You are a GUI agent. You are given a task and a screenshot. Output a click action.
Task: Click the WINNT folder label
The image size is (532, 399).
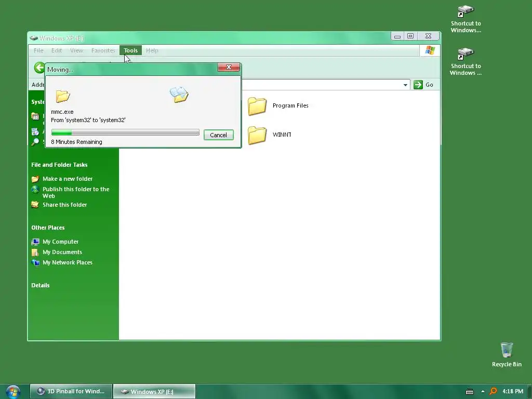coord(282,135)
